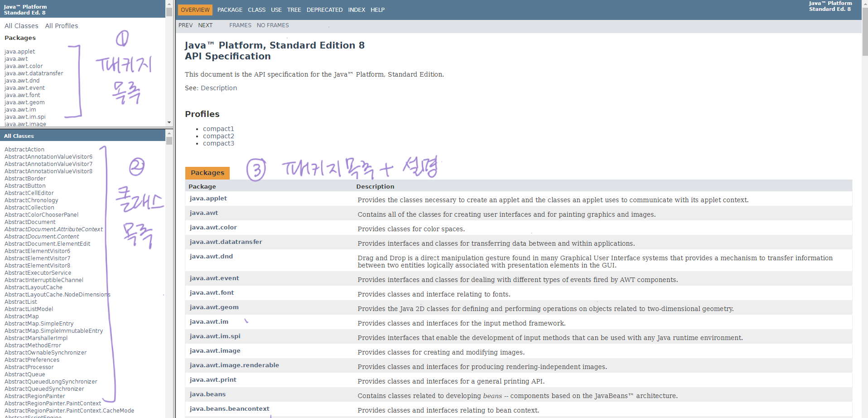Open the TREE navigation link
The height and width of the screenshot is (418, 868).
(x=294, y=10)
